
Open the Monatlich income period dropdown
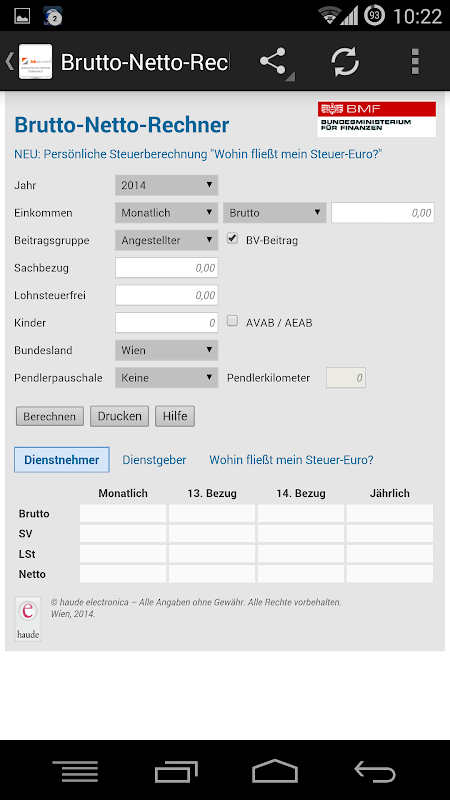(167, 213)
